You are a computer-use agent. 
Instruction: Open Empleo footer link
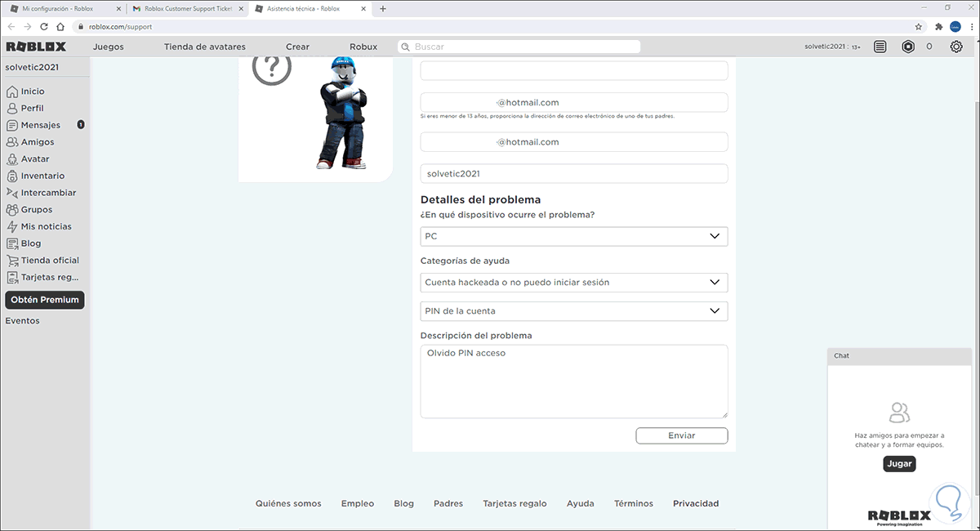[x=358, y=504]
